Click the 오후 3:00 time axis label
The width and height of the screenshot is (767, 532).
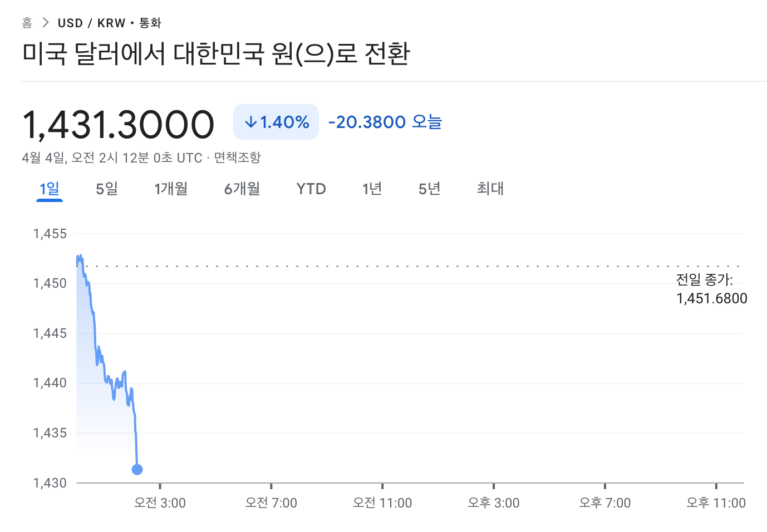point(494,503)
